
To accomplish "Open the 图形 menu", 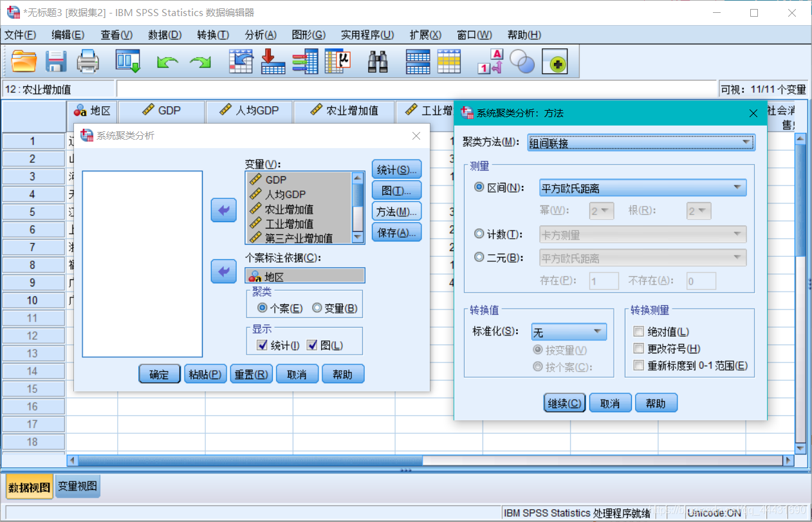I will 308,35.
